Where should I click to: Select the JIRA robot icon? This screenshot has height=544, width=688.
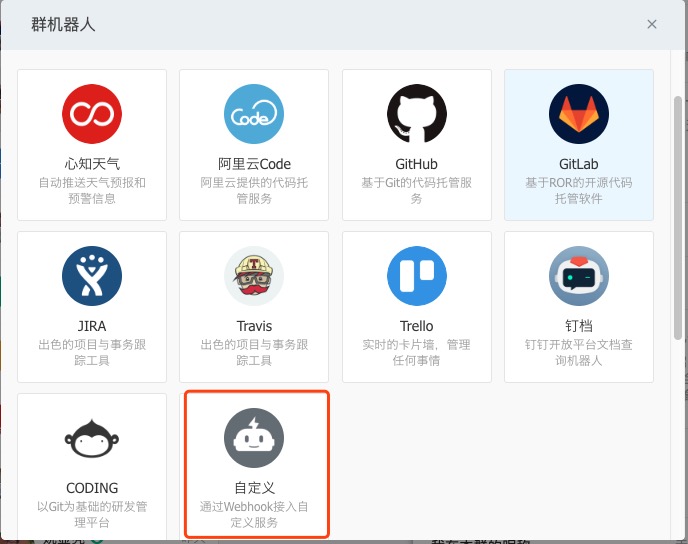tap(92, 276)
